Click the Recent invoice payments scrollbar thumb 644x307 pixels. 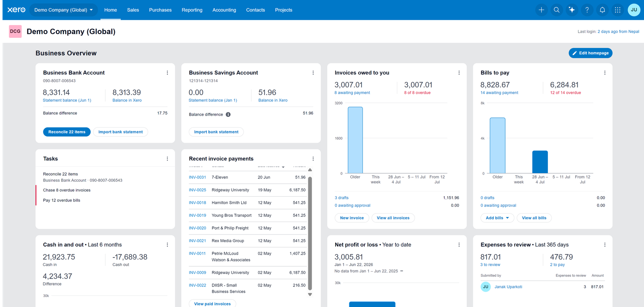click(310, 233)
